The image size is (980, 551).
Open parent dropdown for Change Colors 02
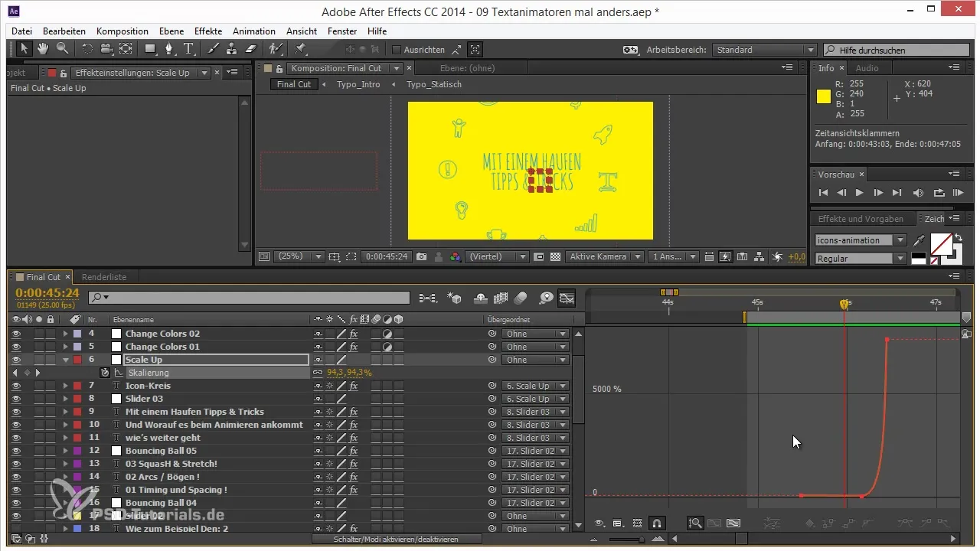(x=535, y=334)
